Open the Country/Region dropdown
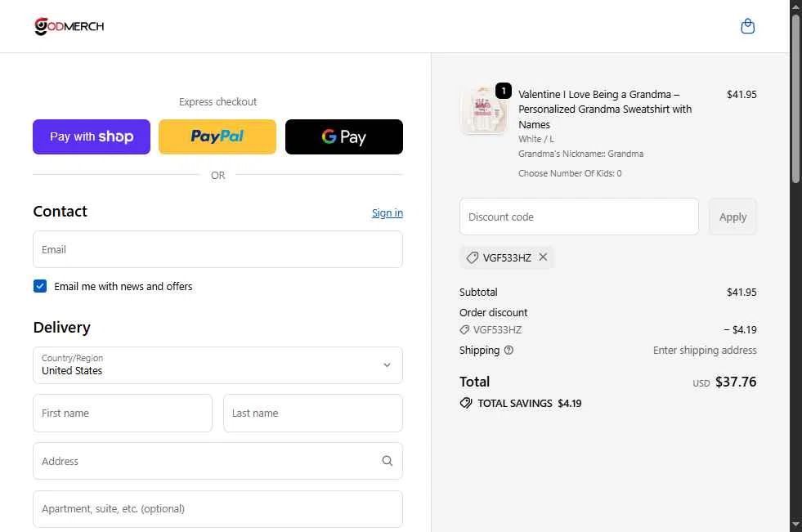 pyautogui.click(x=218, y=365)
